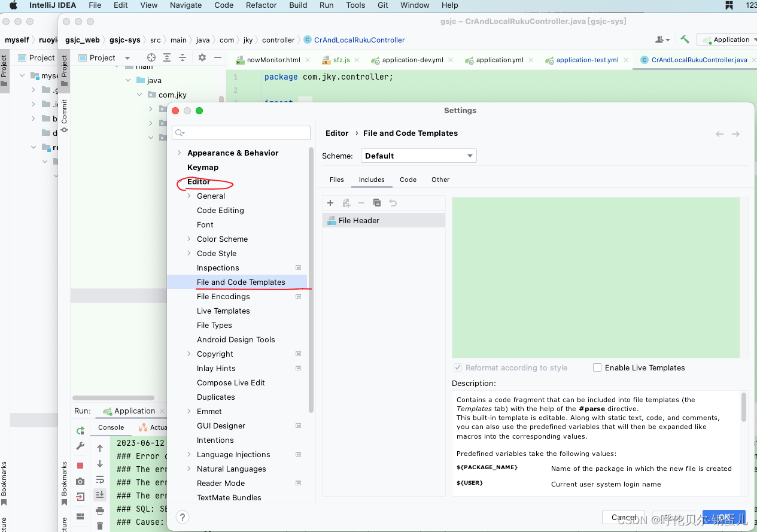Open the Scheme Default dropdown
This screenshot has height=532, width=757.
(x=419, y=156)
